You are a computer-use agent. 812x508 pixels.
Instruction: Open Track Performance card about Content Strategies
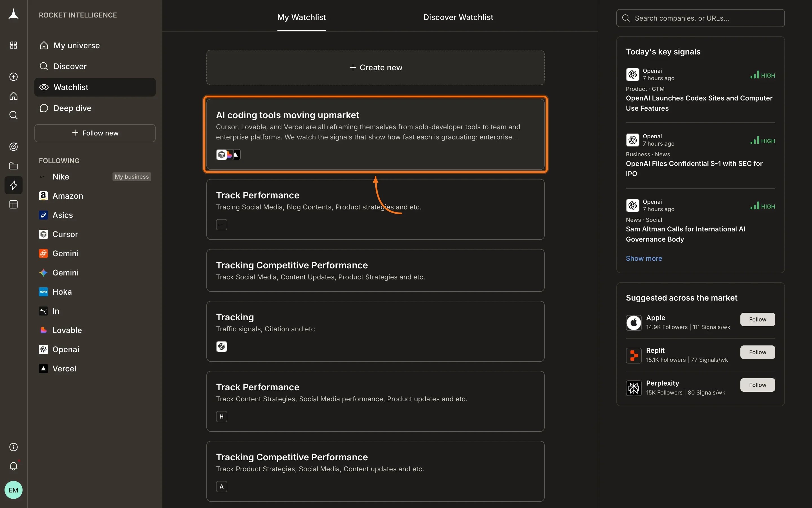click(x=375, y=401)
